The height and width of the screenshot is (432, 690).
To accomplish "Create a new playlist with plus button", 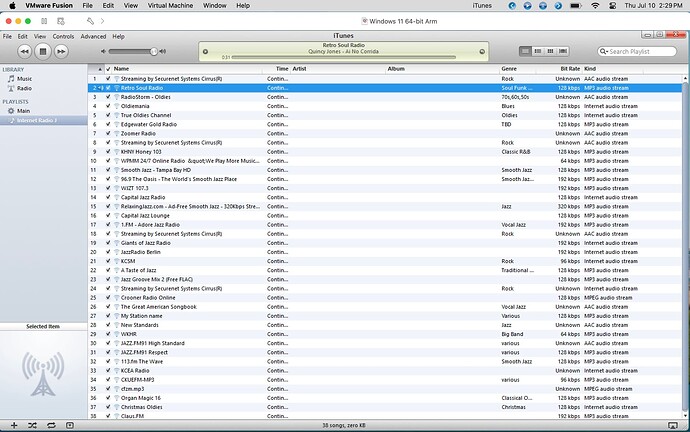I will point(14,425).
